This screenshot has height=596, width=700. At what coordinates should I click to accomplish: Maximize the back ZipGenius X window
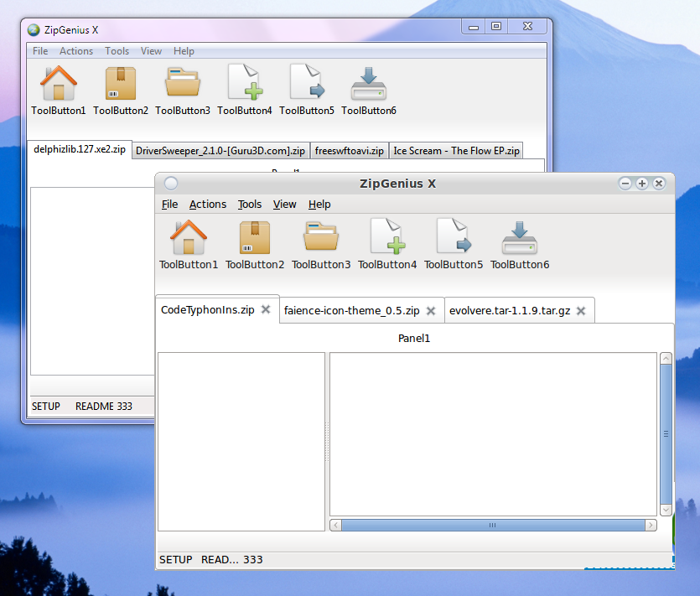point(496,26)
